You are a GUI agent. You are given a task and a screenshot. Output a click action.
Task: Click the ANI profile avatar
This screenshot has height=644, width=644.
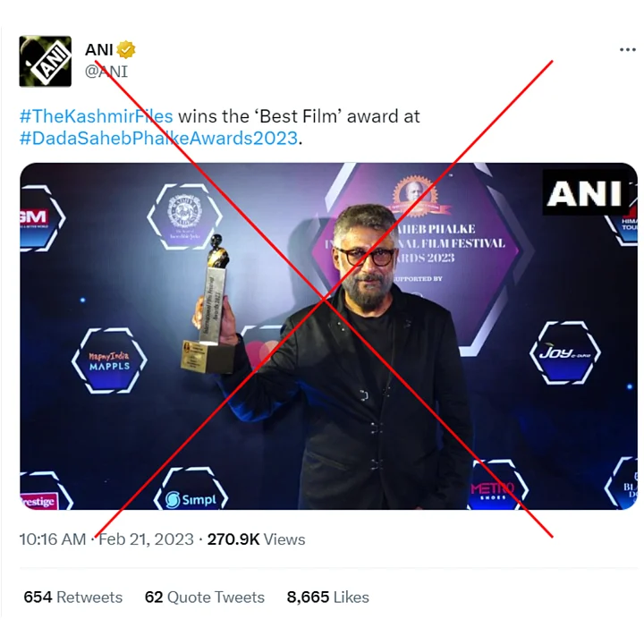45,61
